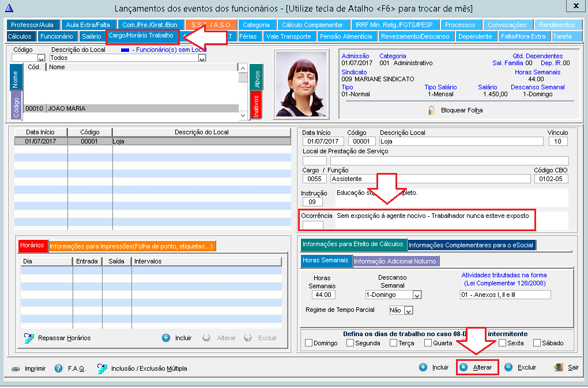588x388 pixels.
Task: Select the 01/07/2017 Loja location row
Action: [x=152, y=141]
